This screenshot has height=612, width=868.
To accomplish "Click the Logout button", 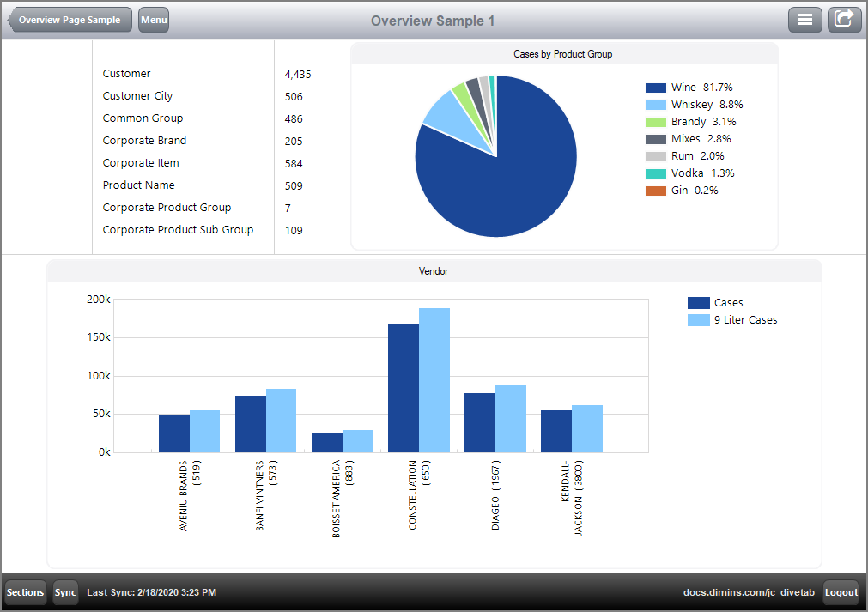I will (841, 592).
